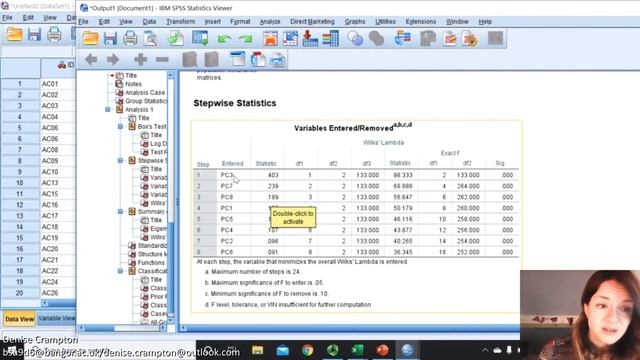This screenshot has height=360, width=640.
Task: Click the Go to Data icon
Action: click(x=270, y=39)
